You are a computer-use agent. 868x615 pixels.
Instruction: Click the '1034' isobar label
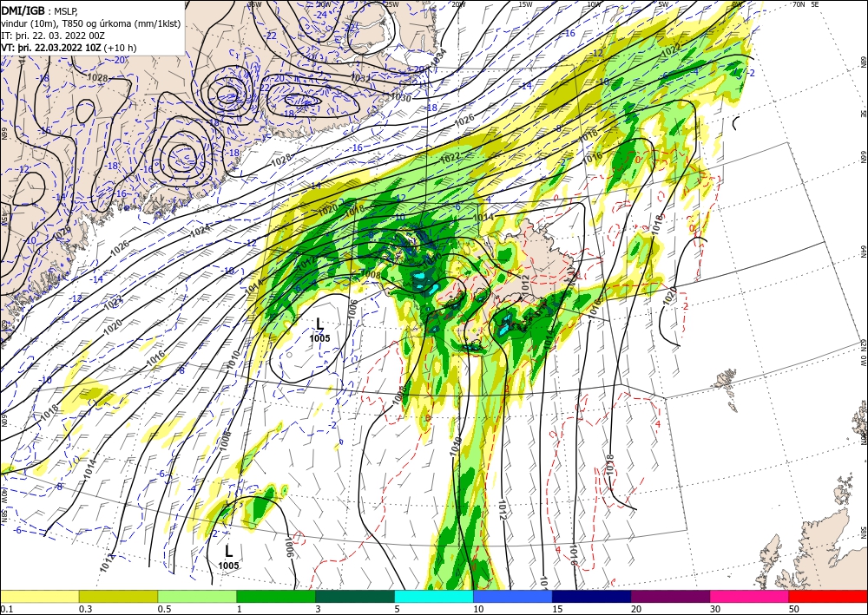(x=437, y=56)
